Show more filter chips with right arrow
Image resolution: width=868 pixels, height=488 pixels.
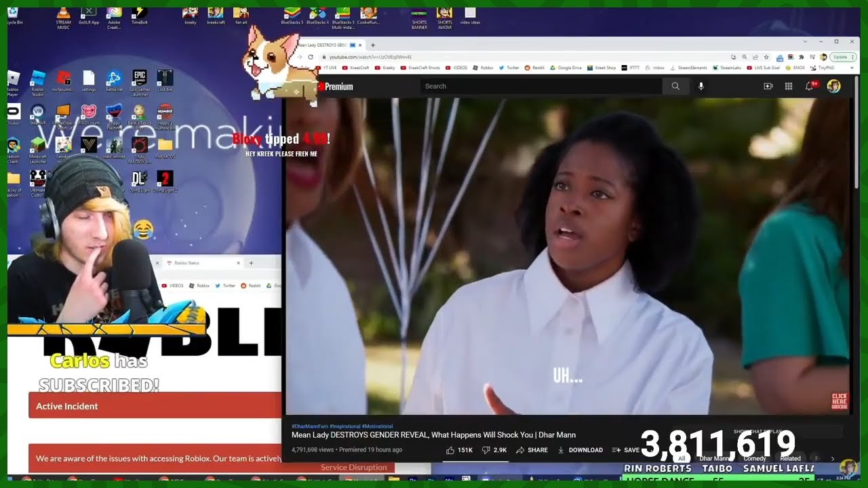[x=832, y=459]
